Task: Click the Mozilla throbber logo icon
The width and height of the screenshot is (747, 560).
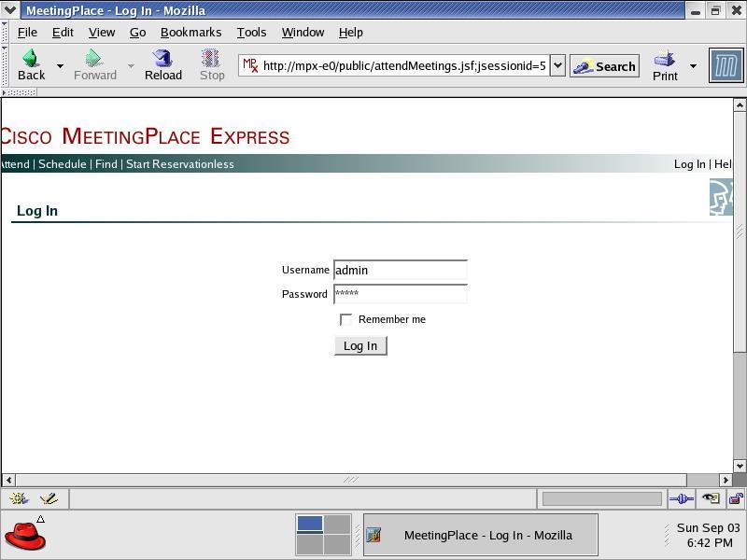Action: point(726,65)
